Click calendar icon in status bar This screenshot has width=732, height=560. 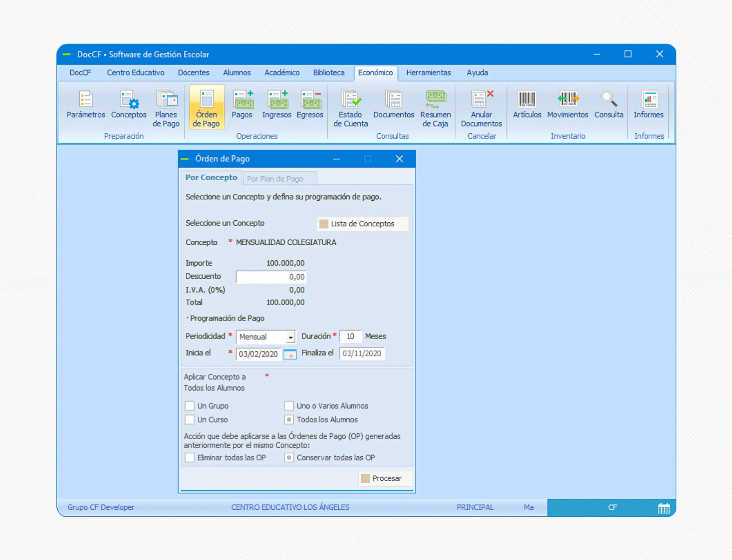tap(664, 508)
